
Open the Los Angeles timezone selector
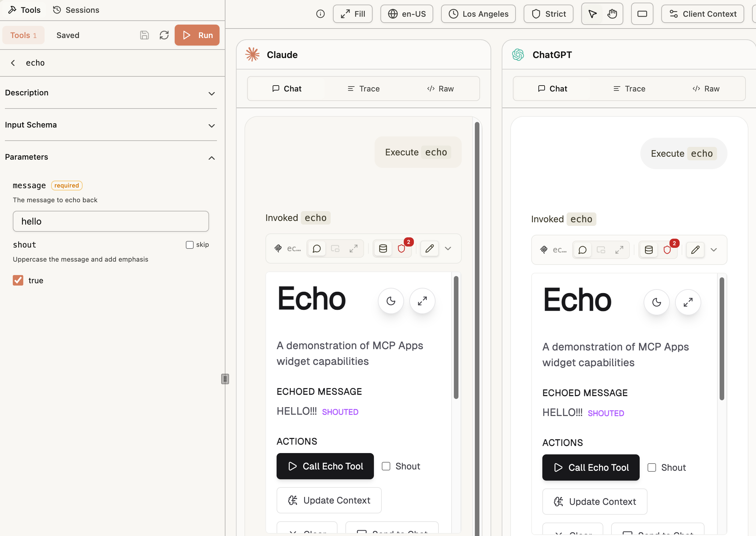click(478, 14)
